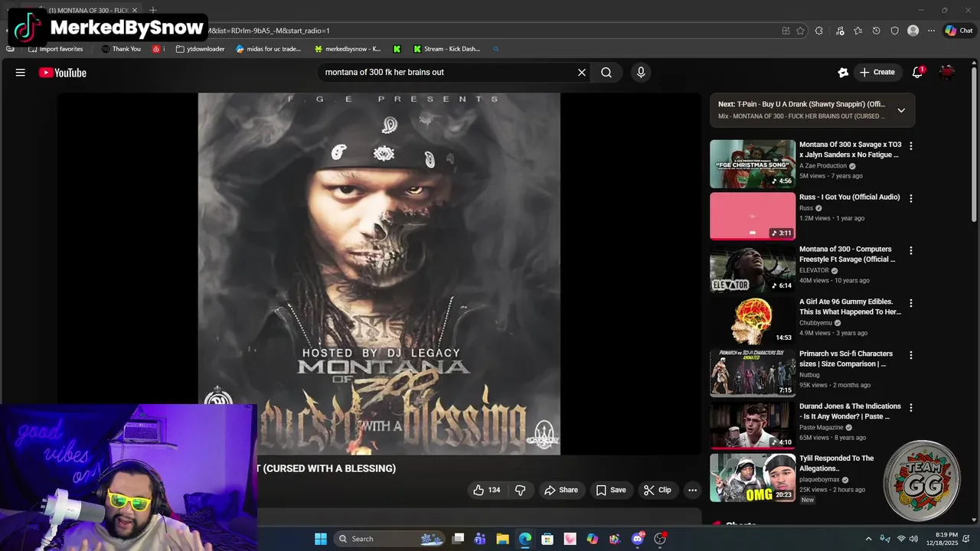
Task: Open the browser favorites list icon
Action: [x=858, y=31]
